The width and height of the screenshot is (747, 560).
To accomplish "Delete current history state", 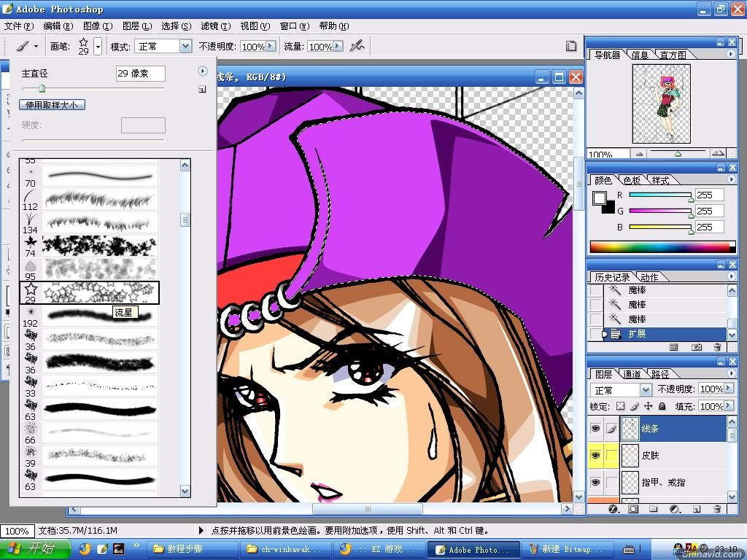I will pos(717,347).
